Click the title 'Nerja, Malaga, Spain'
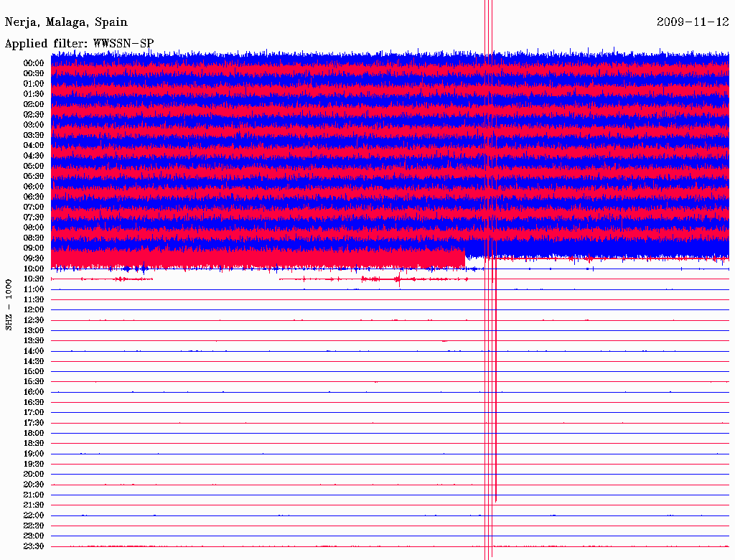735x560 pixels. [x=66, y=22]
